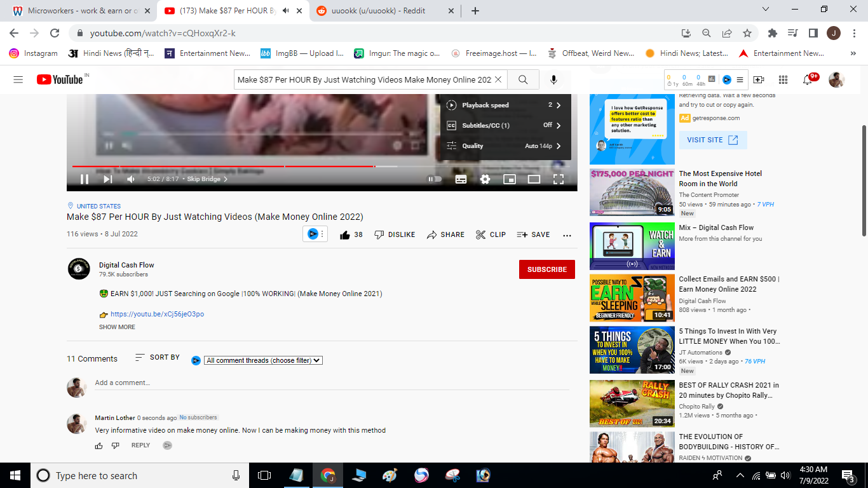
Task: Open the YouTube guide hamburger menu
Action: (x=18, y=79)
